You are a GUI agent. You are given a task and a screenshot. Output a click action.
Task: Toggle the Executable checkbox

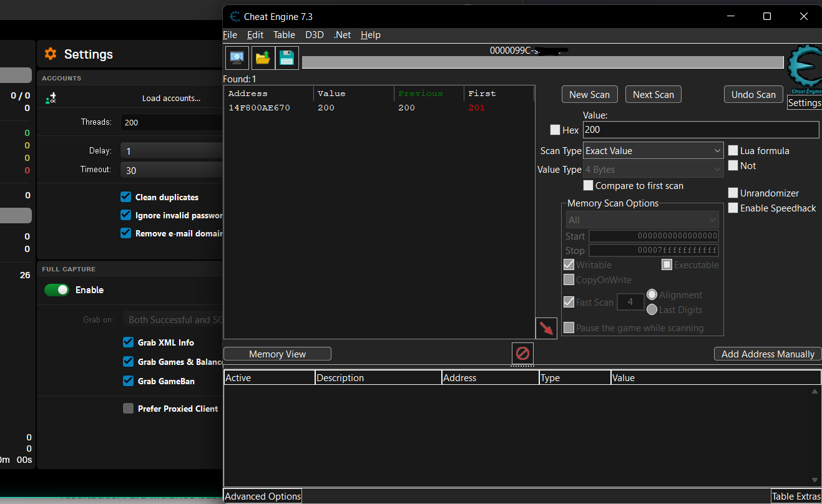667,264
